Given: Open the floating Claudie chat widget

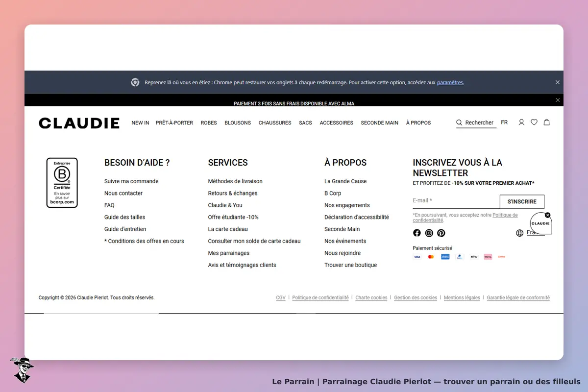Looking at the screenshot, I should point(540,223).
